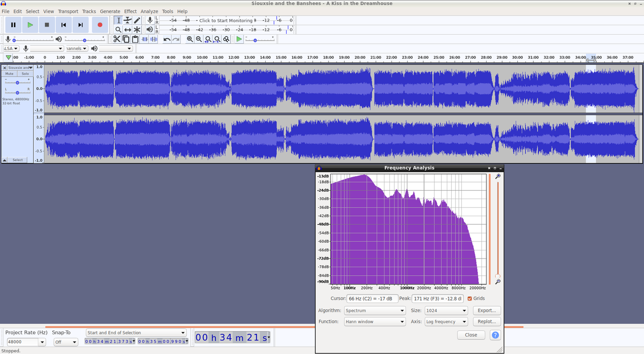The image size is (644, 354).
Task: Click the Silence Audio icon
Action: (154, 39)
